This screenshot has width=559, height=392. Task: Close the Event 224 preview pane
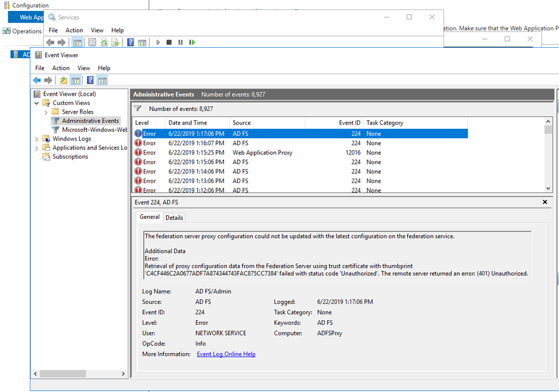545,202
